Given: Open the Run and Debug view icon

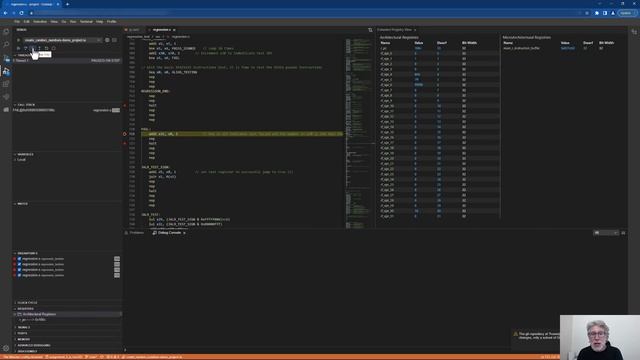Looking at the screenshot, I should 6,71.
